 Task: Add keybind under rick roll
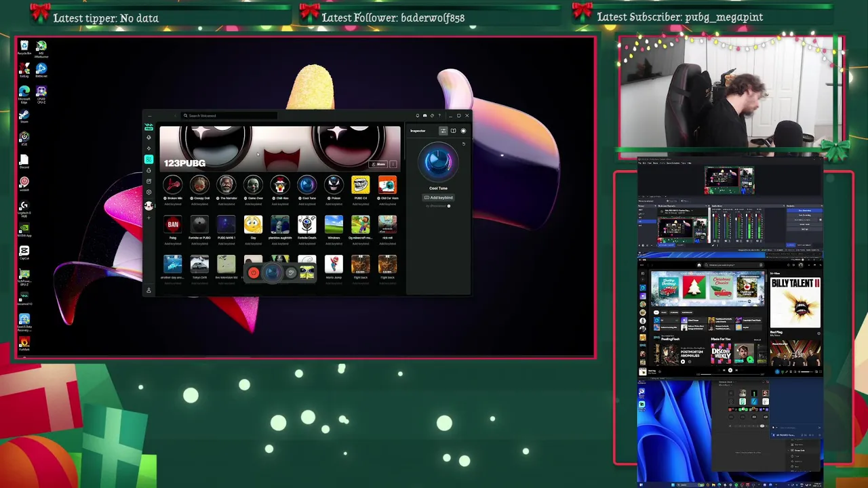(x=387, y=244)
